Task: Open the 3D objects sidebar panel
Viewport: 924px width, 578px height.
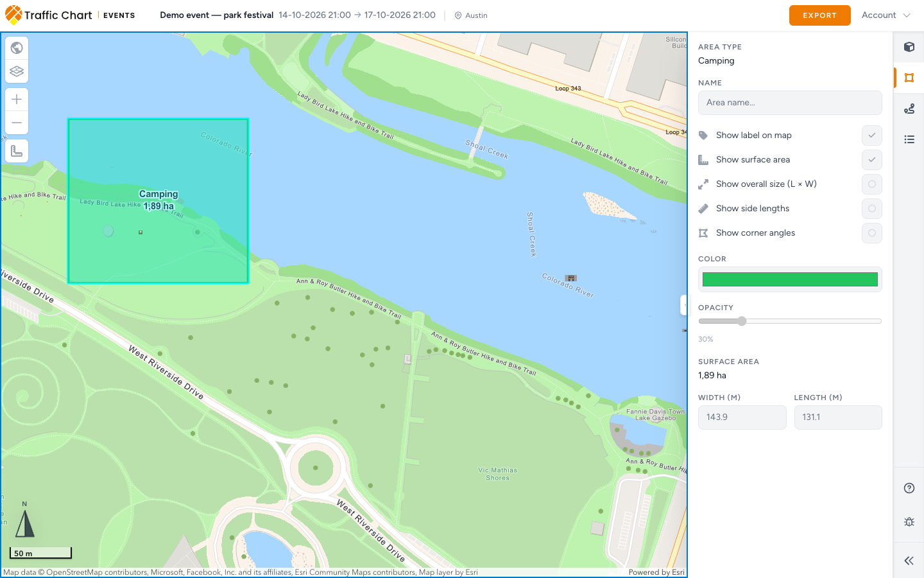Action: [909, 47]
